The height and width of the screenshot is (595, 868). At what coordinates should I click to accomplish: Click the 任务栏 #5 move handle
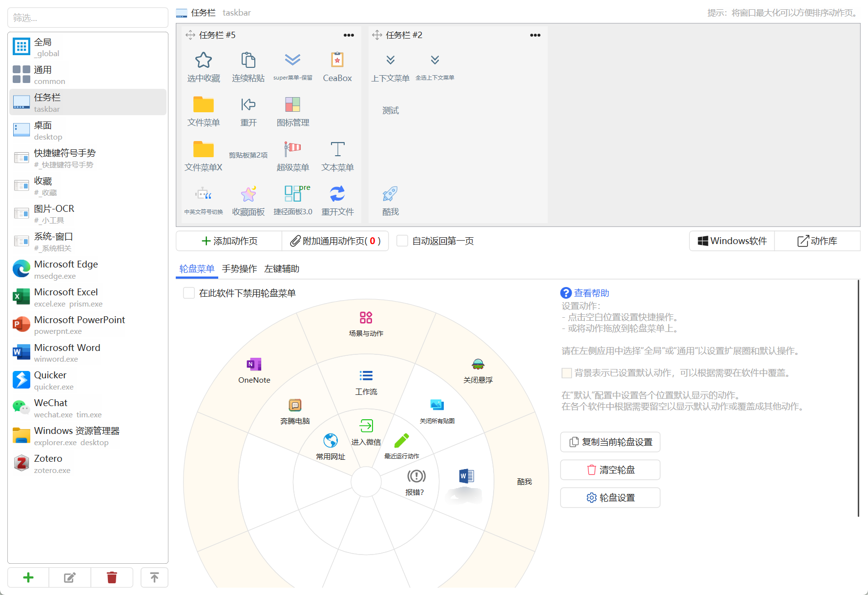[x=190, y=35]
